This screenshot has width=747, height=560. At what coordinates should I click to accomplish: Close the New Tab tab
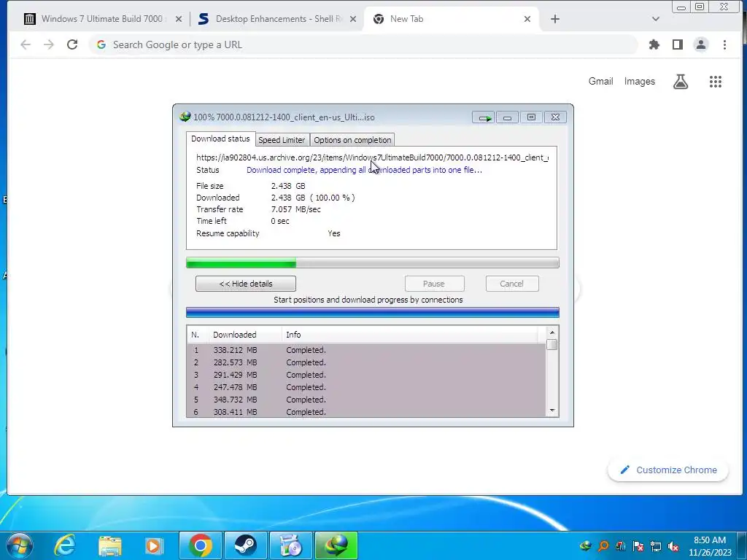(x=527, y=19)
